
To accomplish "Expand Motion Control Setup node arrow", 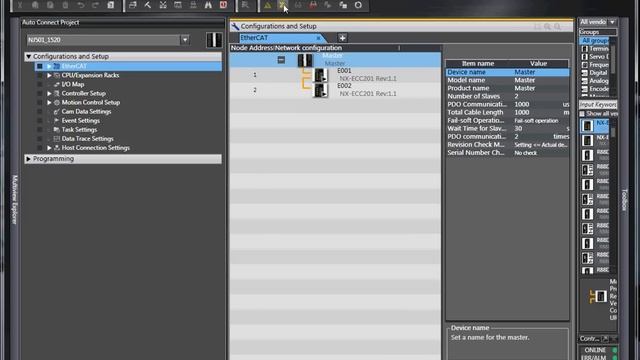I will (49, 102).
